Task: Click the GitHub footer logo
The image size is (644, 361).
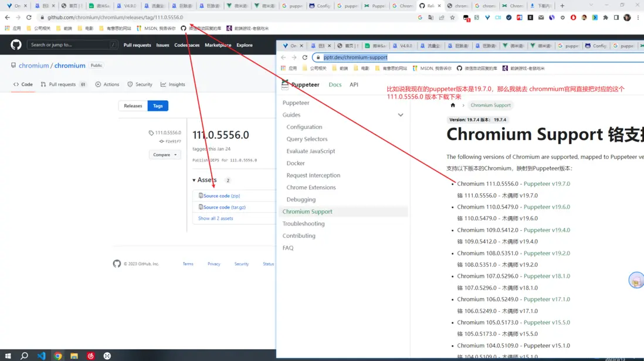Action: pyautogui.click(x=117, y=264)
